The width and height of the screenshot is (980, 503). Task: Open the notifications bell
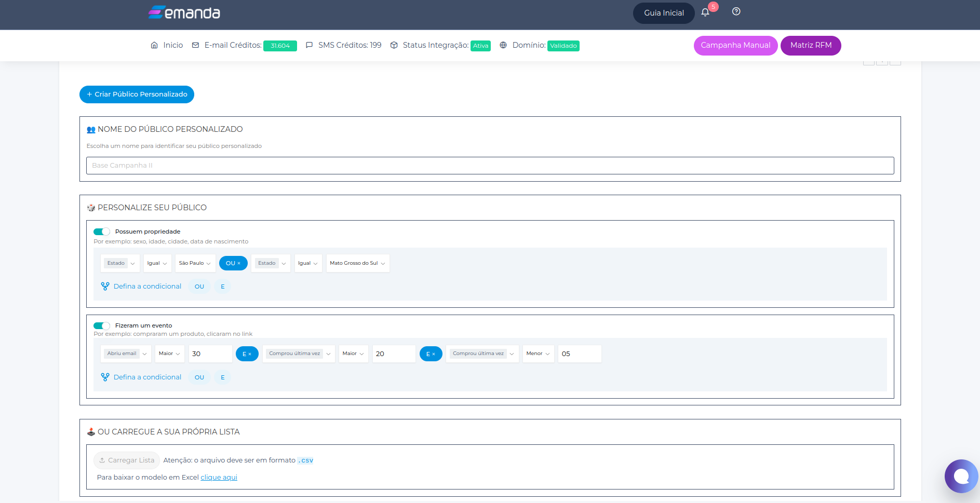(705, 12)
